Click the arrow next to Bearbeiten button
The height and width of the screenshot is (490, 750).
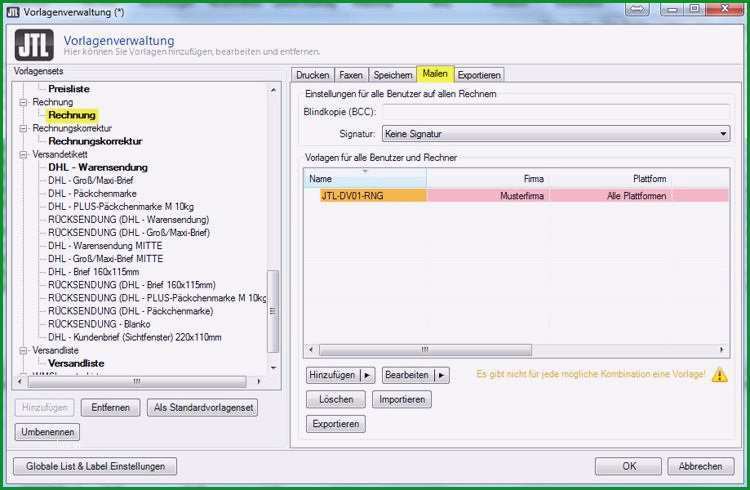441,375
